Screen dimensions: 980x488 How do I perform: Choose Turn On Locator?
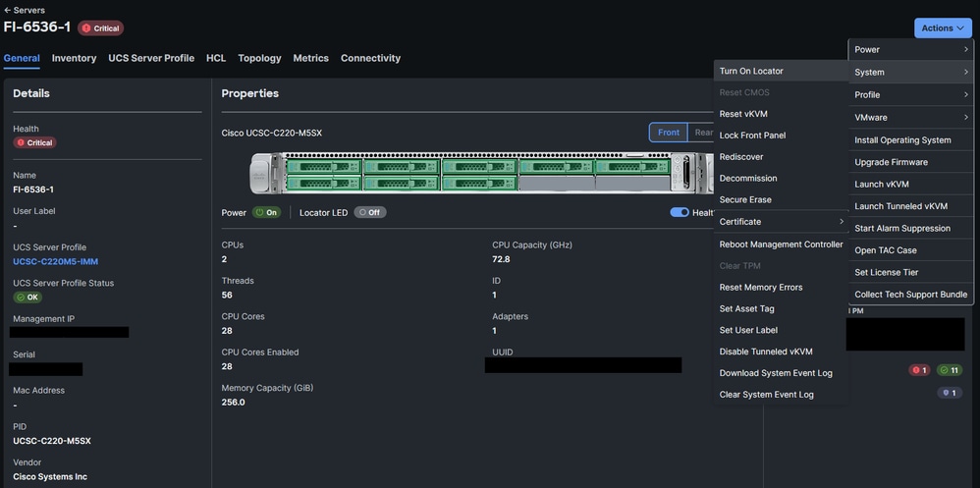coord(781,72)
